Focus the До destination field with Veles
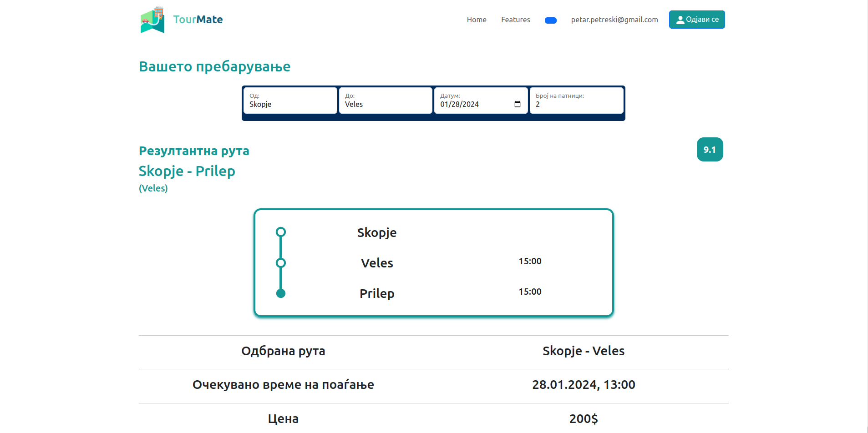 click(386, 104)
